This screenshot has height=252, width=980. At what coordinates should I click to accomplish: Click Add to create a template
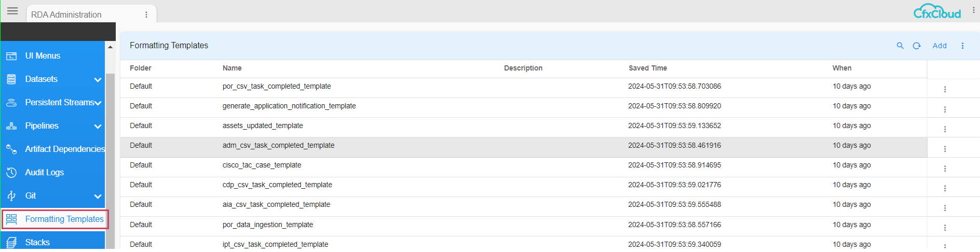tap(940, 46)
